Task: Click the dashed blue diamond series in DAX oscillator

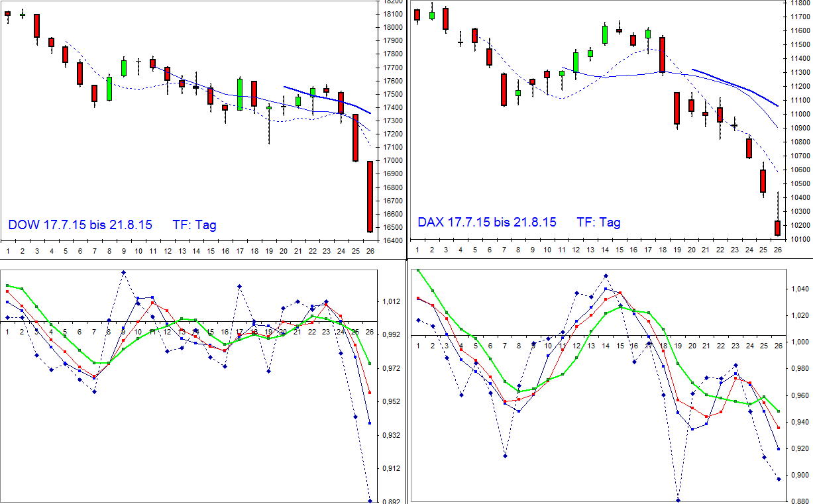Action: (x=606, y=275)
